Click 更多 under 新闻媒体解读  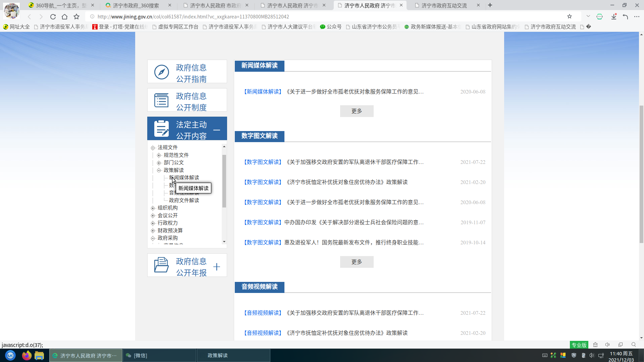357,111
